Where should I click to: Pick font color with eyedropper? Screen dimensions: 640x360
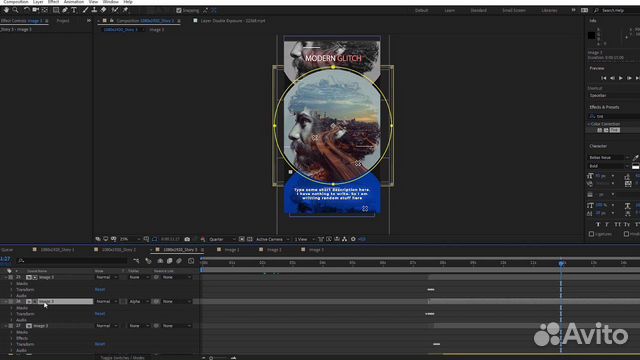(x=635, y=158)
